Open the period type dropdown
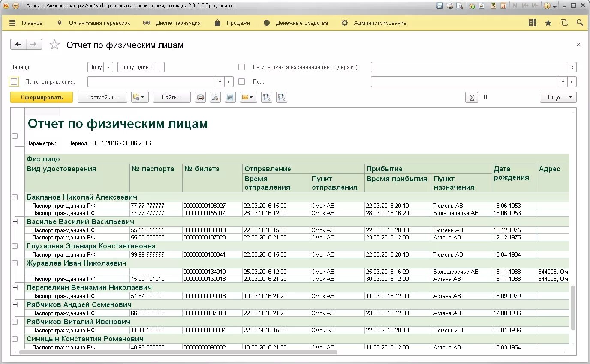The width and height of the screenshot is (590, 364). point(108,67)
